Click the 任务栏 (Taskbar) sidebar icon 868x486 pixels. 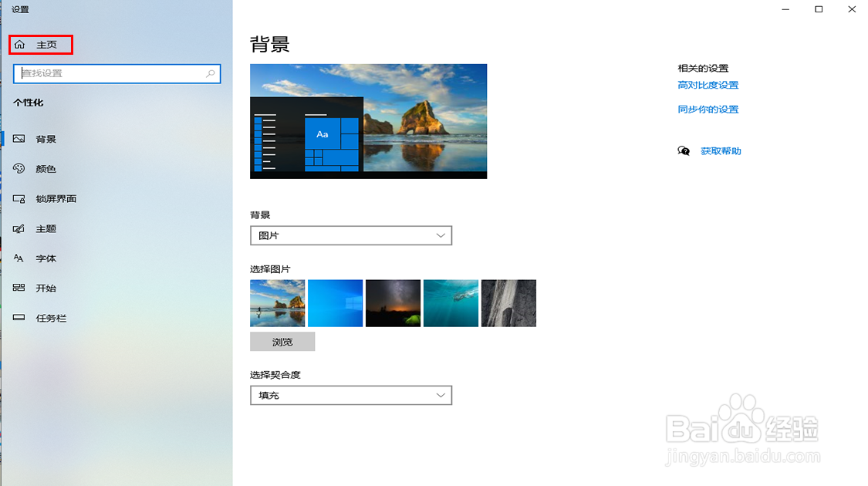coord(19,318)
